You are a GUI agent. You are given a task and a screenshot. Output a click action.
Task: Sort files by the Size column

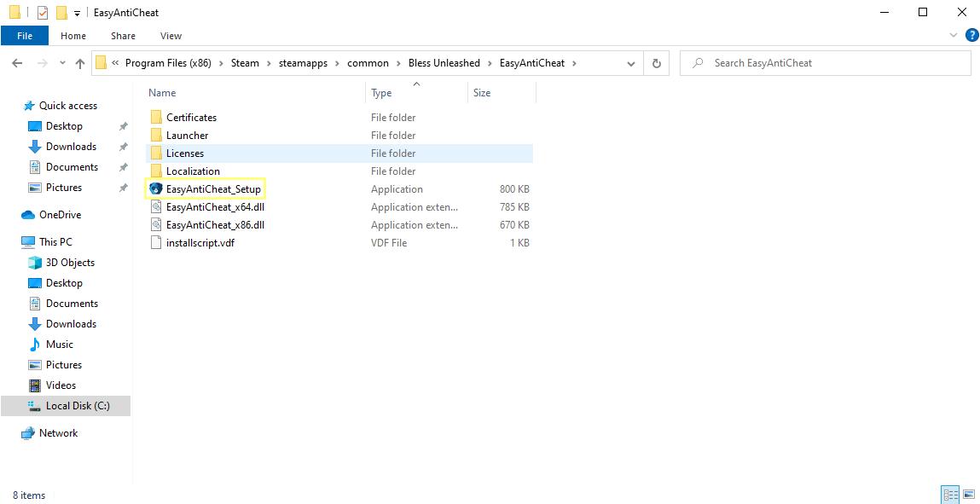point(482,93)
